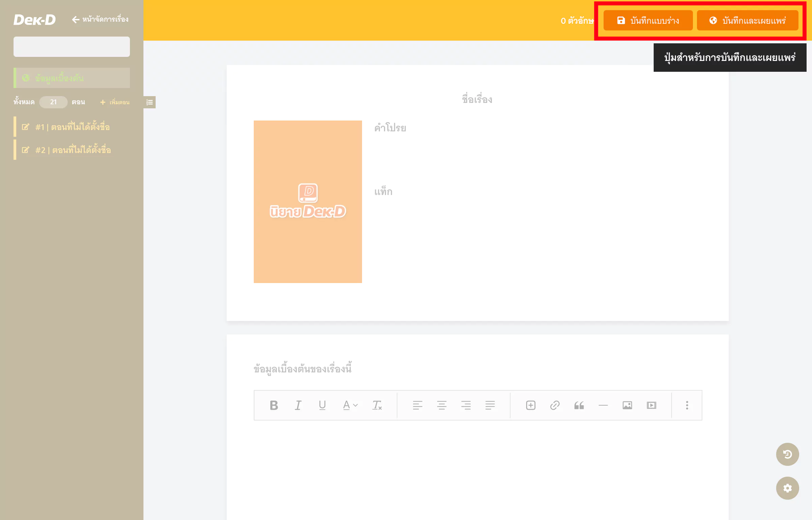Viewport: 812px width, 520px height.
Task: Insert a horizontal line
Action: (603, 405)
